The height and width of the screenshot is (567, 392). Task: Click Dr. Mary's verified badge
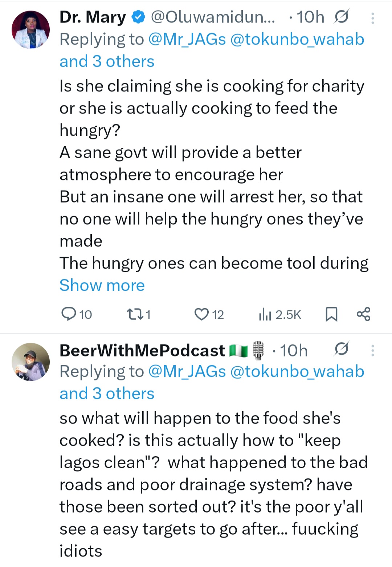[x=138, y=17]
